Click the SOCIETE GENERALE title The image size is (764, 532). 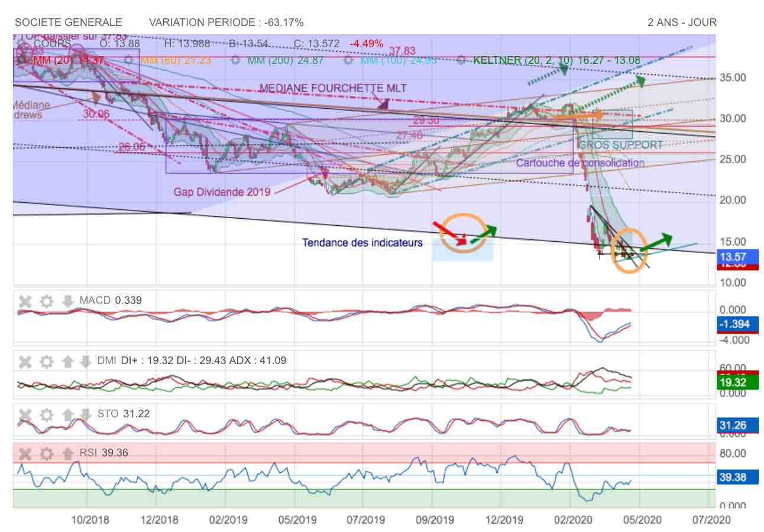coord(69,22)
